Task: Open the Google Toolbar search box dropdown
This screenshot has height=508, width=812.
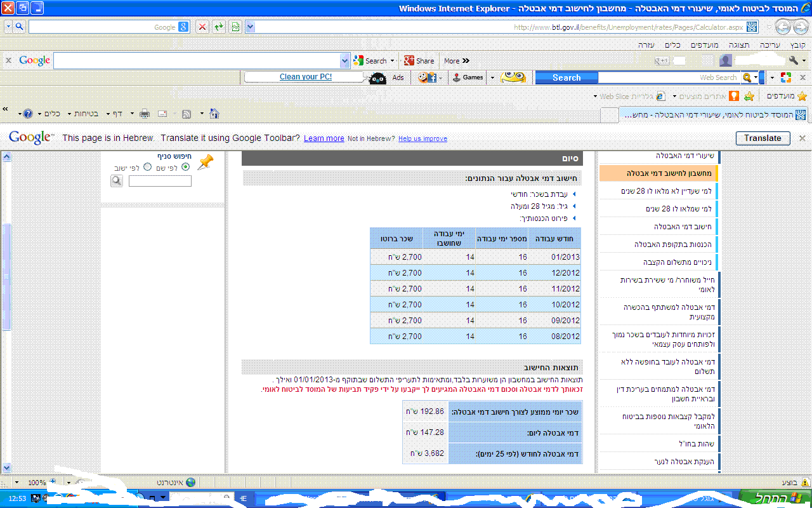Action: pyautogui.click(x=345, y=60)
